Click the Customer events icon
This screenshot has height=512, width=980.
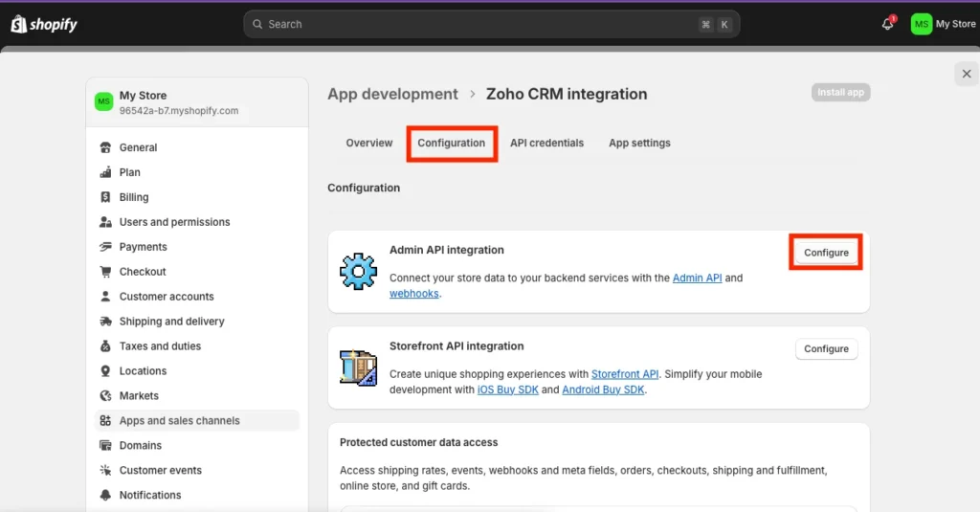(105, 470)
